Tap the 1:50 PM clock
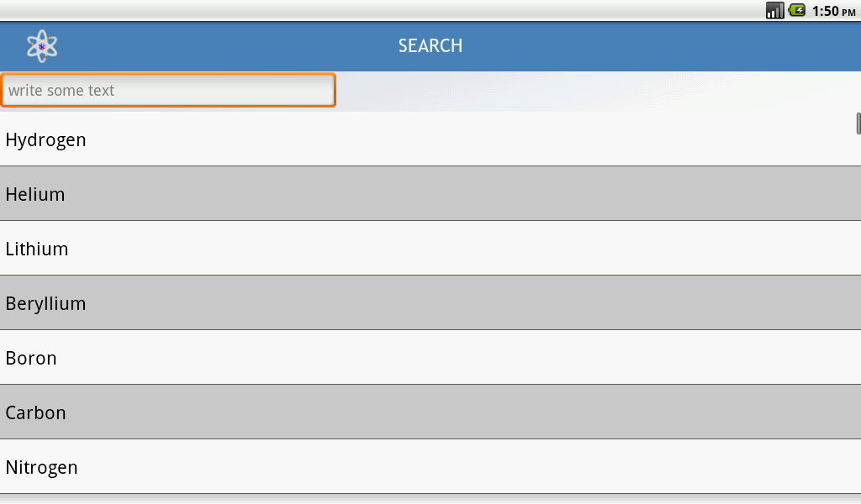Image resolution: width=861 pixels, height=504 pixels. [833, 11]
